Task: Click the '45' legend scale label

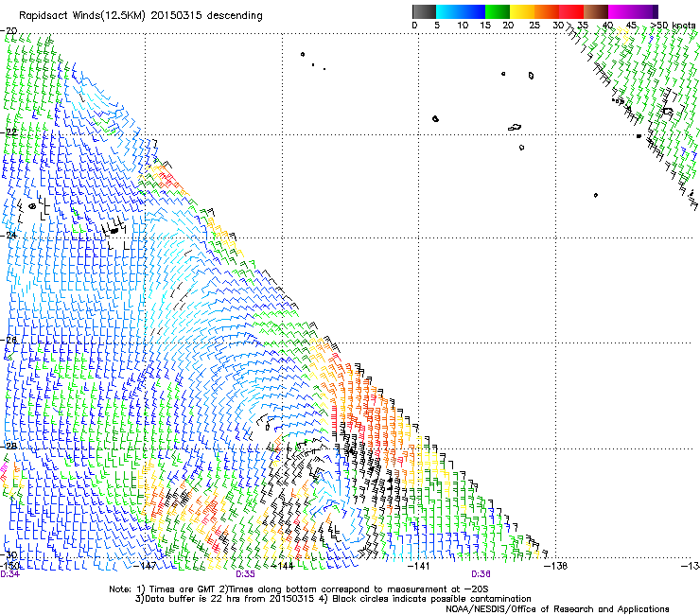Action: click(631, 25)
